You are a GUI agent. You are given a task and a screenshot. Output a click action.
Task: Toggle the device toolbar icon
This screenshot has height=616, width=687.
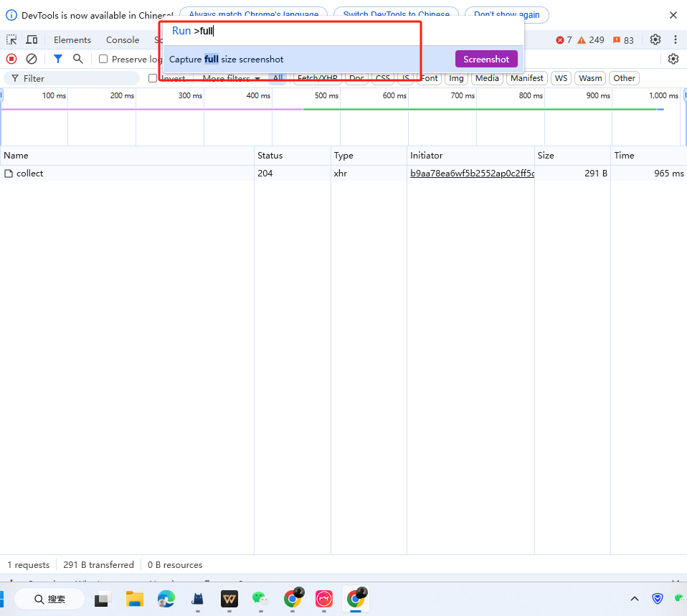tap(32, 40)
